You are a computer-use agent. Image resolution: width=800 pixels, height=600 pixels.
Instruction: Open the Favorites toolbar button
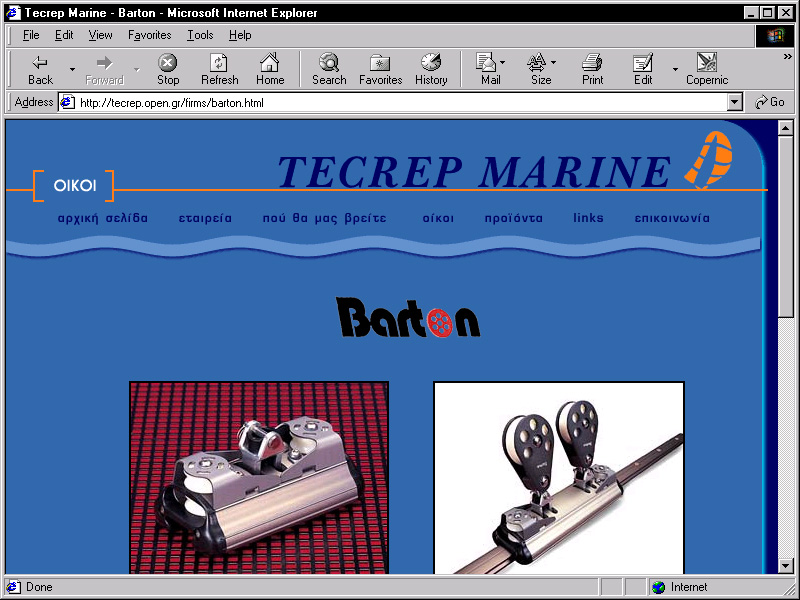tap(380, 69)
